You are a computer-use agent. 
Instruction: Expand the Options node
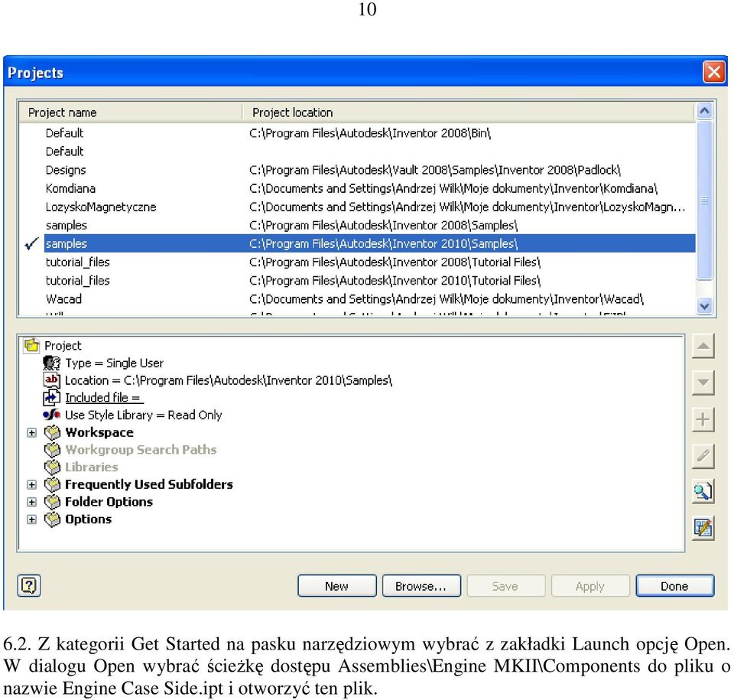31,519
